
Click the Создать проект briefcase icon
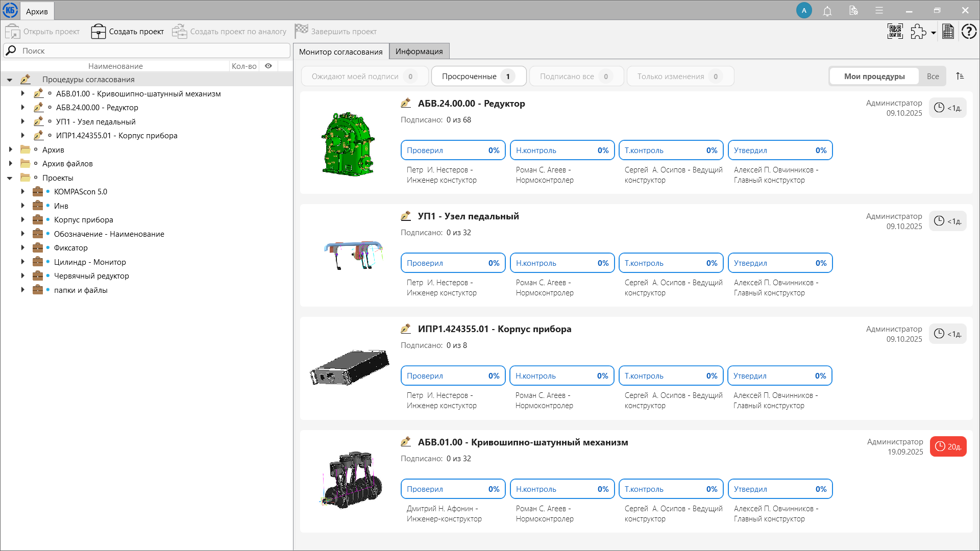(98, 32)
